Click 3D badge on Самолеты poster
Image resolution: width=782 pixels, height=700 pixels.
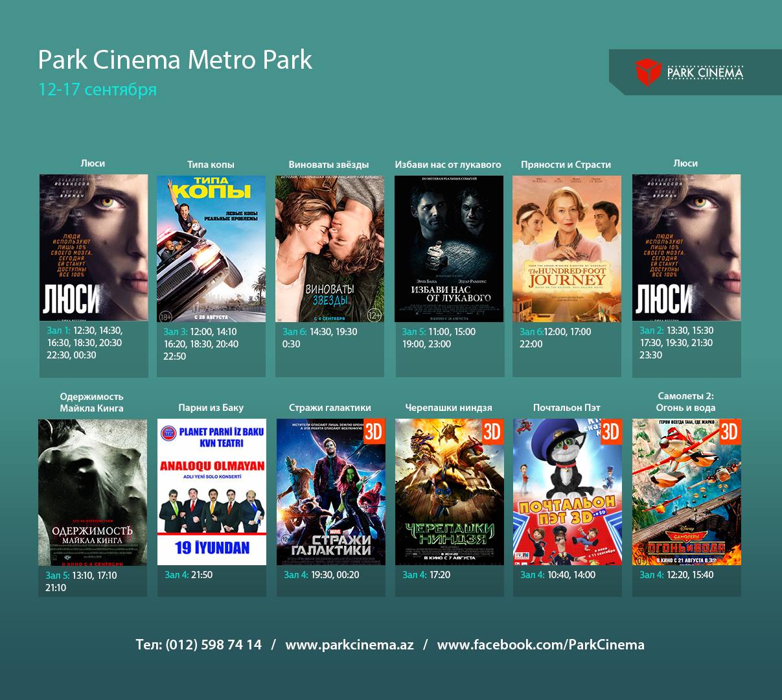[x=730, y=432]
